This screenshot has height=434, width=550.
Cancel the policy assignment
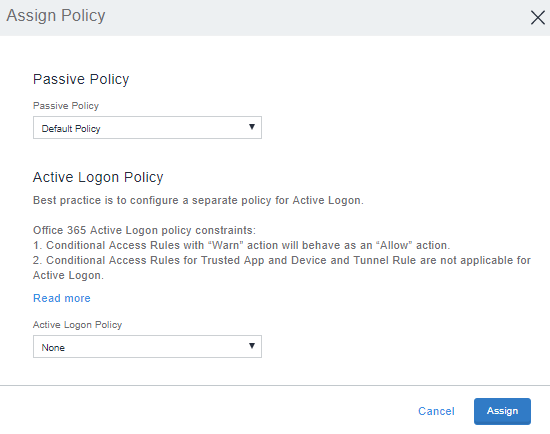436,411
